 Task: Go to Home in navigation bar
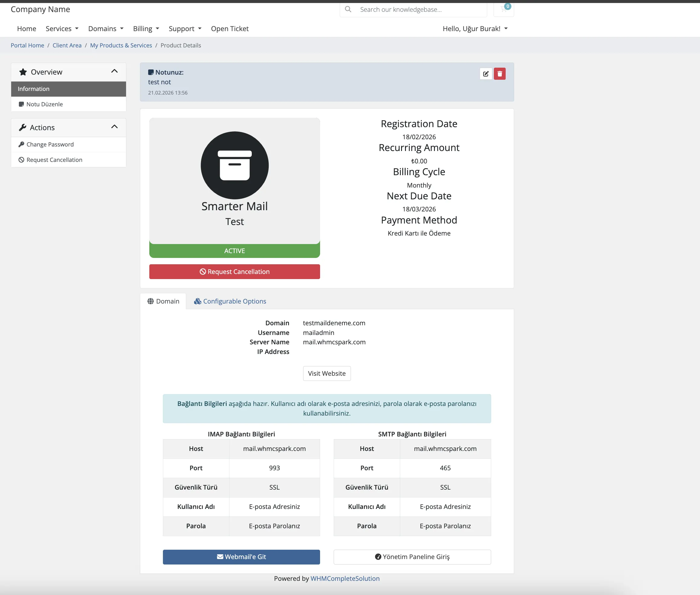27,29
